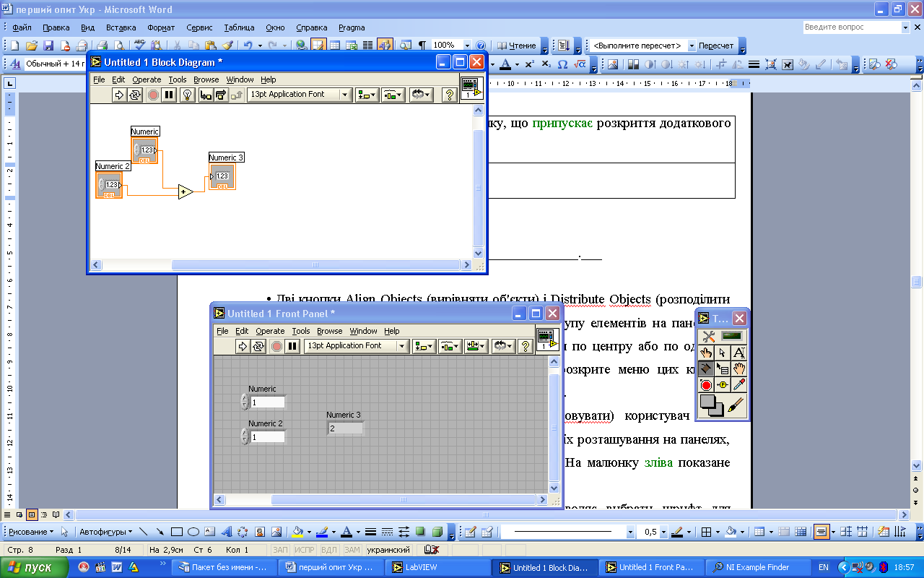924x578 pixels.
Task: Select Set/Clear Breakpoint tool
Action: point(706,385)
